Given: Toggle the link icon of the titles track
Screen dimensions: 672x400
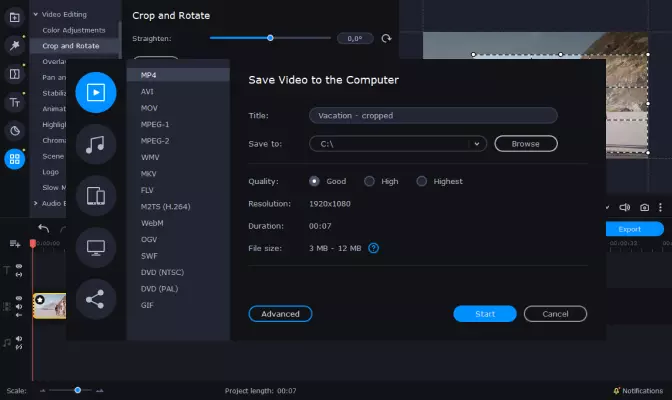Looking at the screenshot, I should coord(19,274).
